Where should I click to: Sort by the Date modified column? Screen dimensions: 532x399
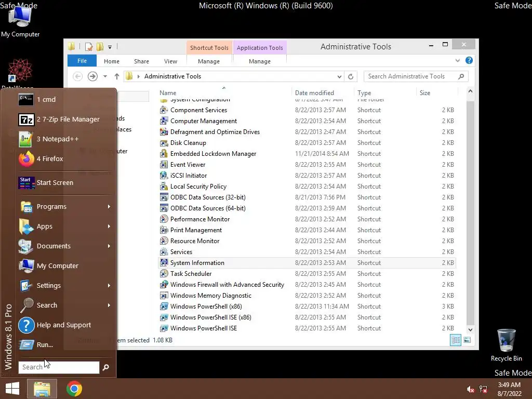coord(323,92)
